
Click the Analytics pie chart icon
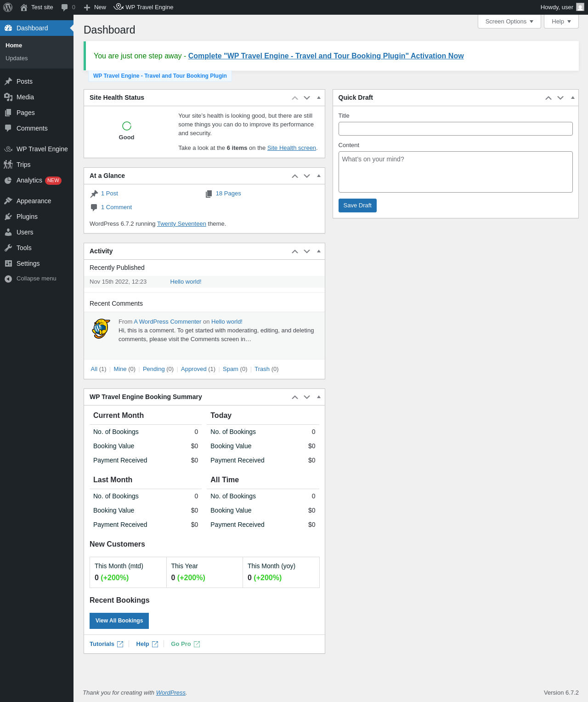[x=8, y=180]
